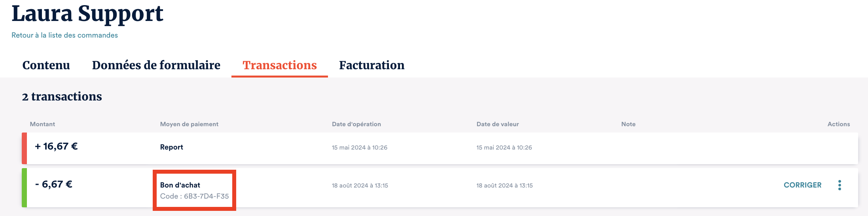Viewport: 868px width, 216px height.
Task: Click the Moyen de paiement column header
Action: 189,124
